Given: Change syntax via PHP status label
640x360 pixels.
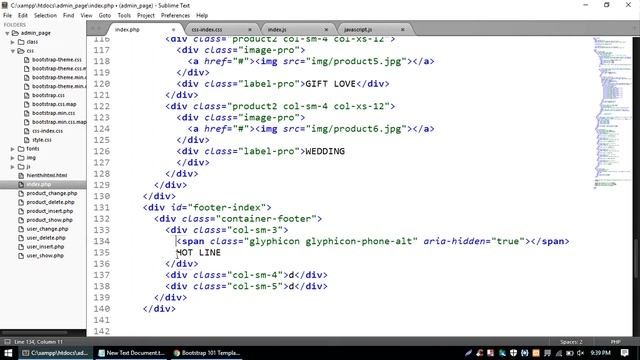Looking at the screenshot, I should click(616, 342).
